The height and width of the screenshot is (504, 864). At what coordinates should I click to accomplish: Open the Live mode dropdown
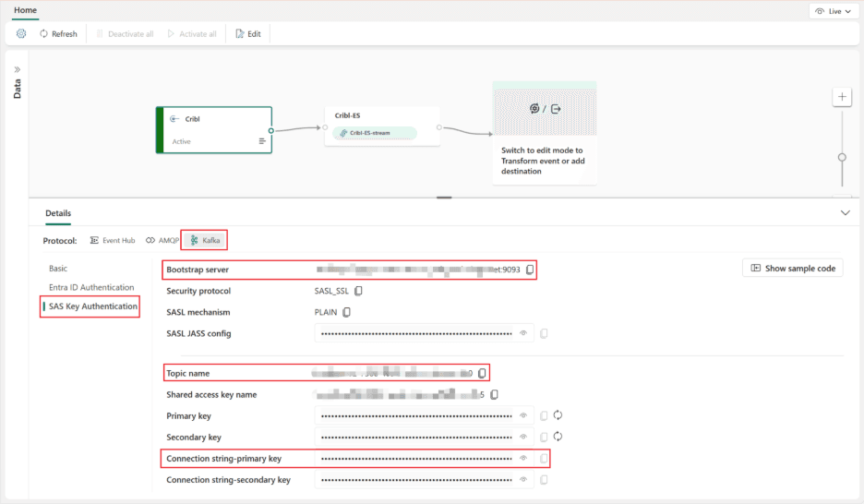tap(831, 11)
